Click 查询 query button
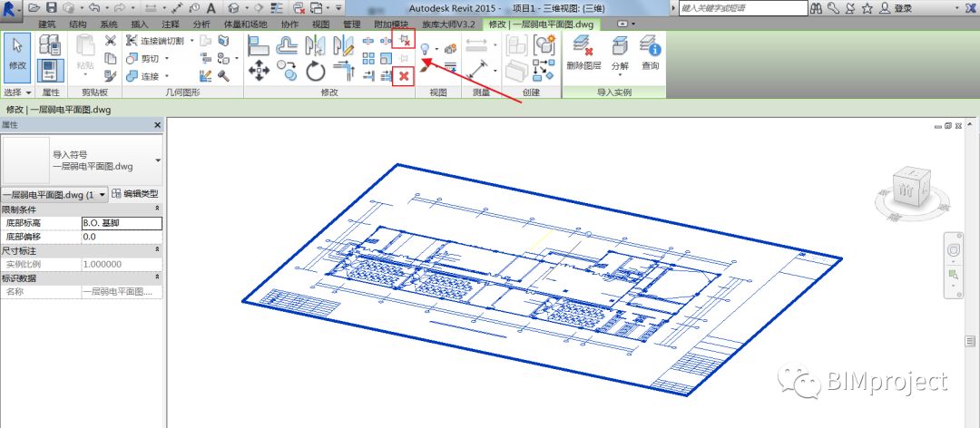The image size is (980, 428). tap(651, 53)
